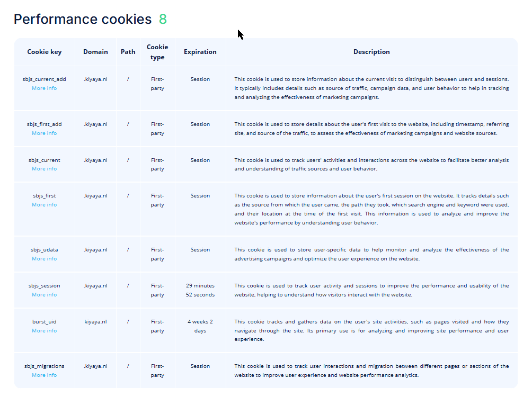532x397 pixels.
Task: Show More info for burst_uid cookie
Action: coord(44,331)
